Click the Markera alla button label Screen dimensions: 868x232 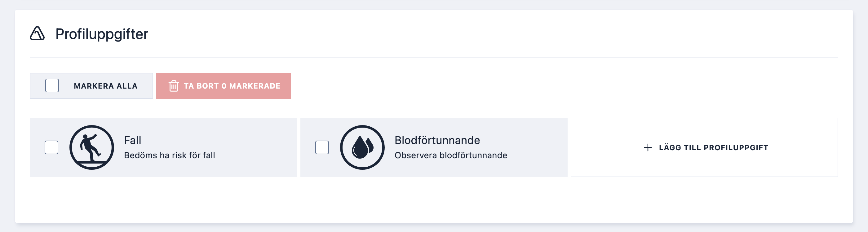pyautogui.click(x=105, y=86)
